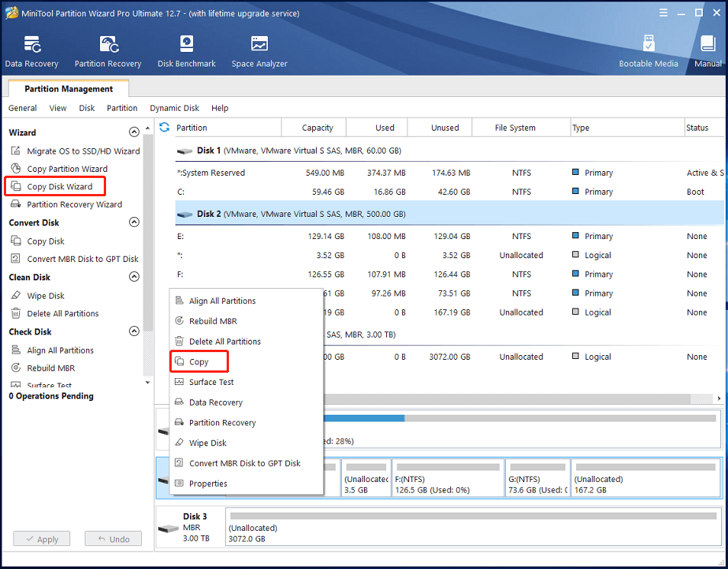The image size is (728, 569).
Task: Open the Dynamic Disk menu
Action: [x=174, y=108]
